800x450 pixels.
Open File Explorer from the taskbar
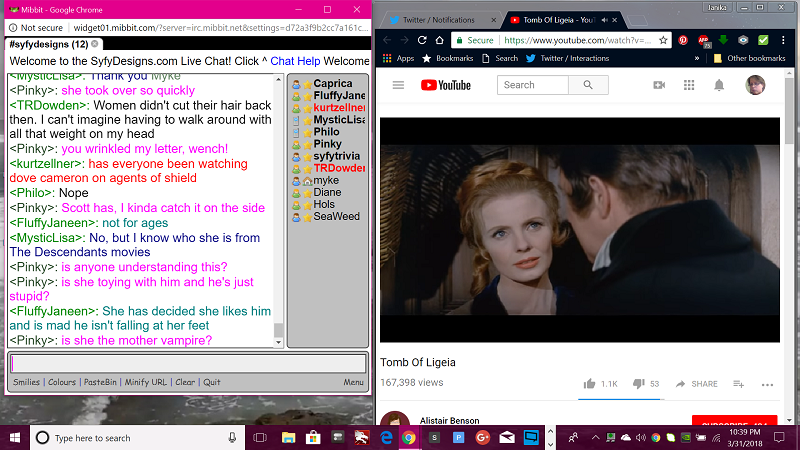(288, 438)
